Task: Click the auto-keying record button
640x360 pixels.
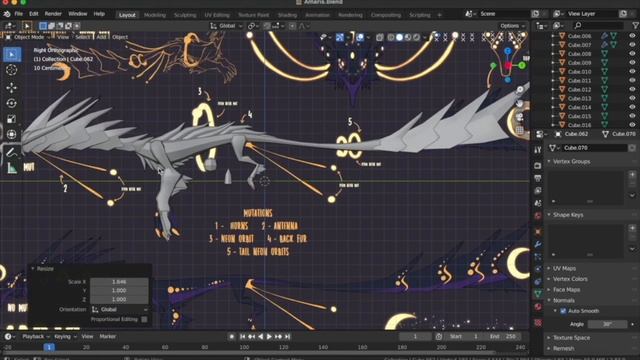Action: pos(231,336)
